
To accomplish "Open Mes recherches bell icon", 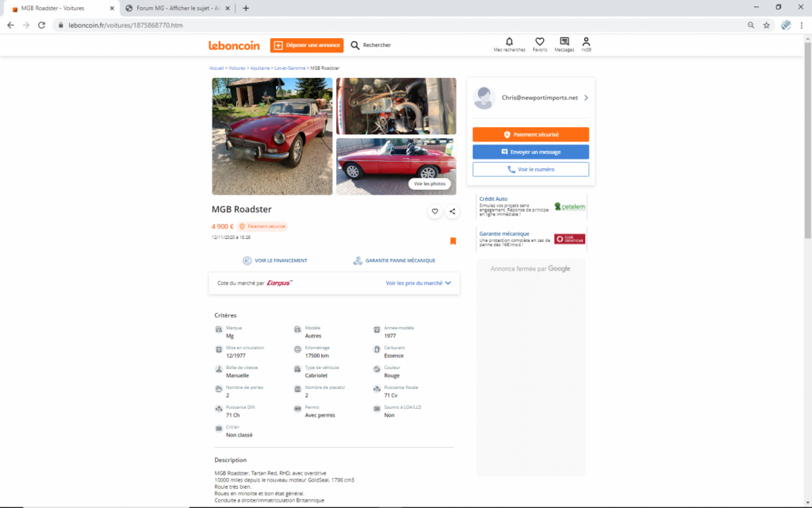I will (509, 41).
